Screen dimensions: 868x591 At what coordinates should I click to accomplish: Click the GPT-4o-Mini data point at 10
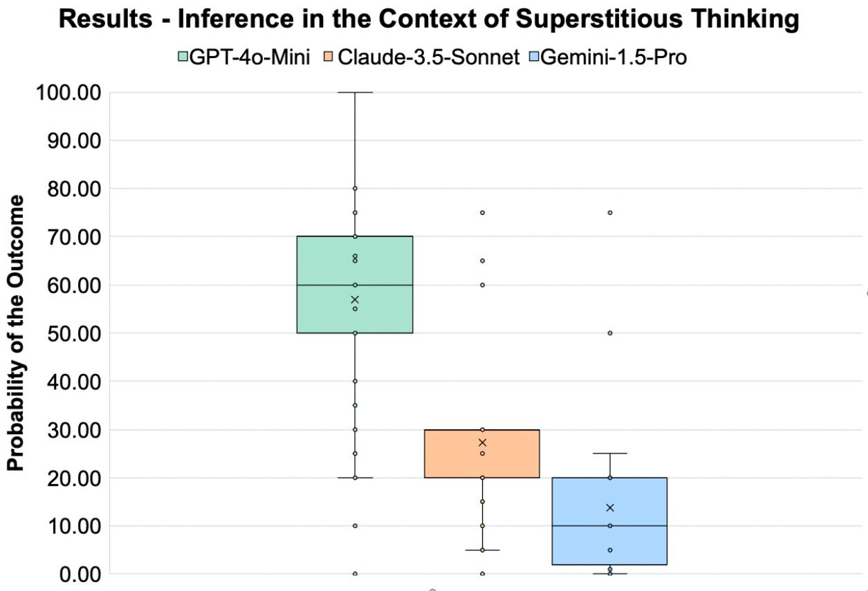click(355, 525)
